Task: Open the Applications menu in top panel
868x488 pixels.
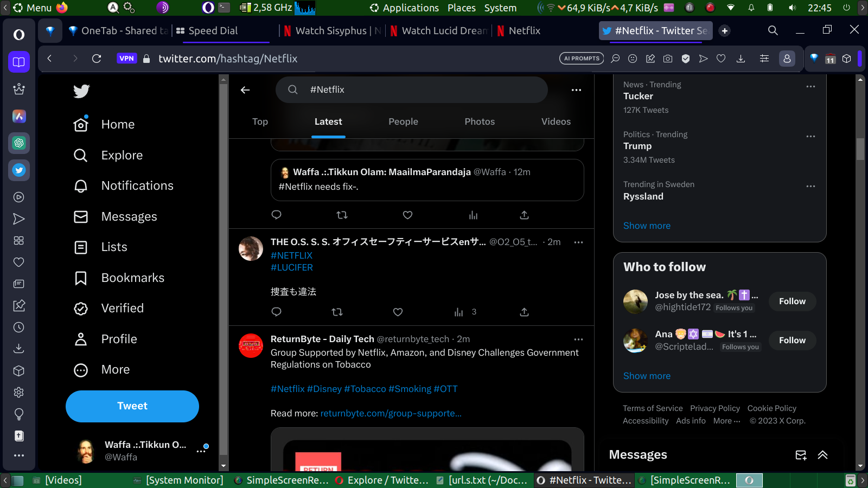Action: [404, 8]
